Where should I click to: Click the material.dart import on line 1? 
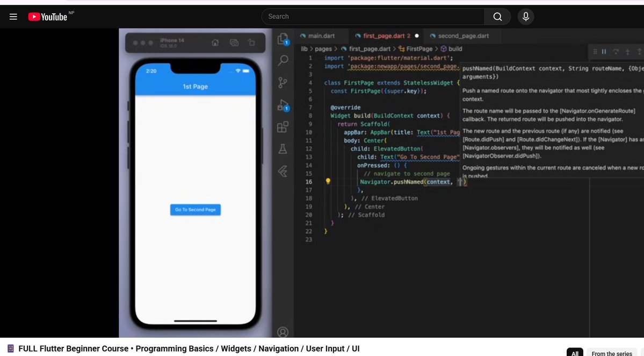pyautogui.click(x=401, y=58)
